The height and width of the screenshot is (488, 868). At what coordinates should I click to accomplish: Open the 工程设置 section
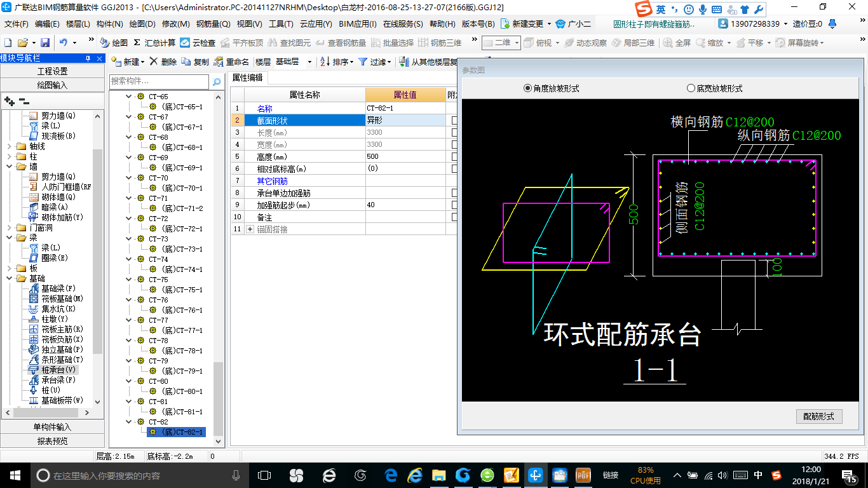(52, 71)
